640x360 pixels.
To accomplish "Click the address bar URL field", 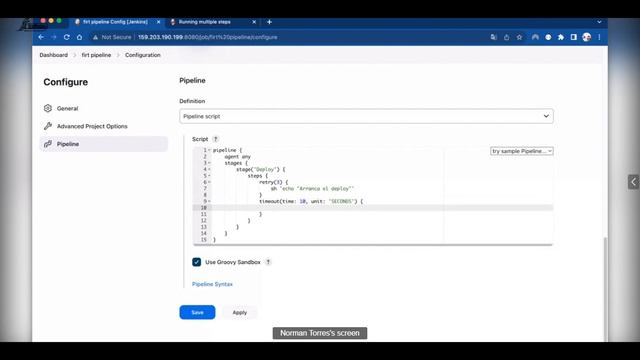I will 286,37.
